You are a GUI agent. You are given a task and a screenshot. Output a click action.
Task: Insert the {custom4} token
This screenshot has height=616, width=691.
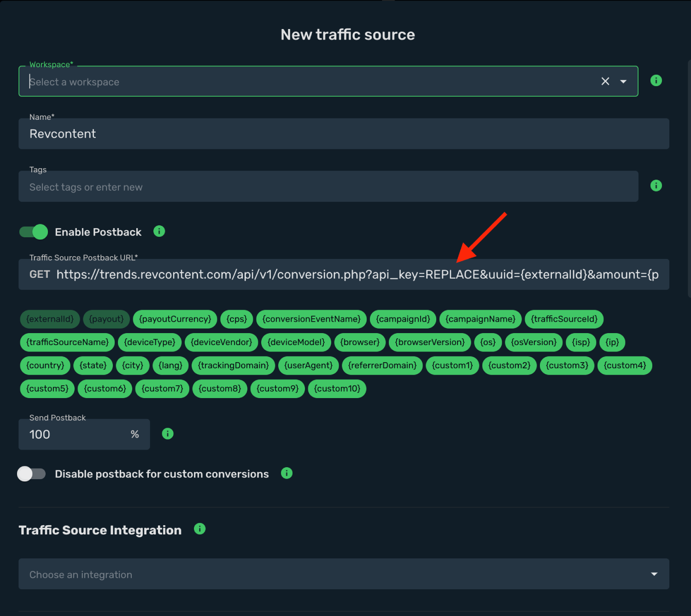(625, 365)
